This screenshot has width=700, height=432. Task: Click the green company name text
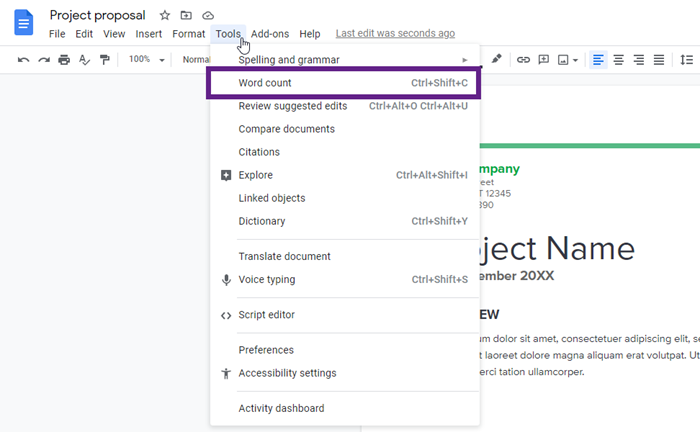coord(500,169)
